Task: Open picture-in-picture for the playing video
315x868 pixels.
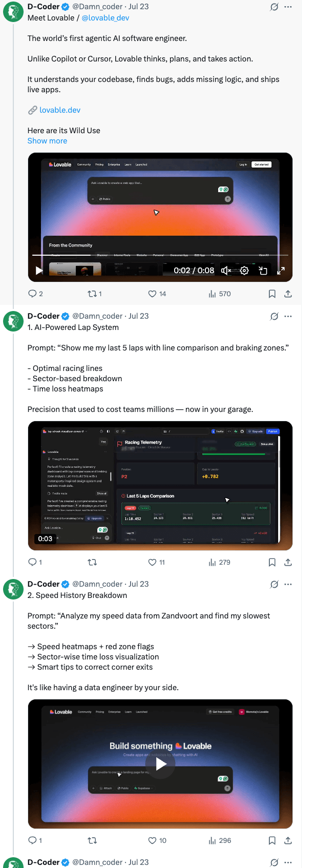Action: [x=263, y=271]
